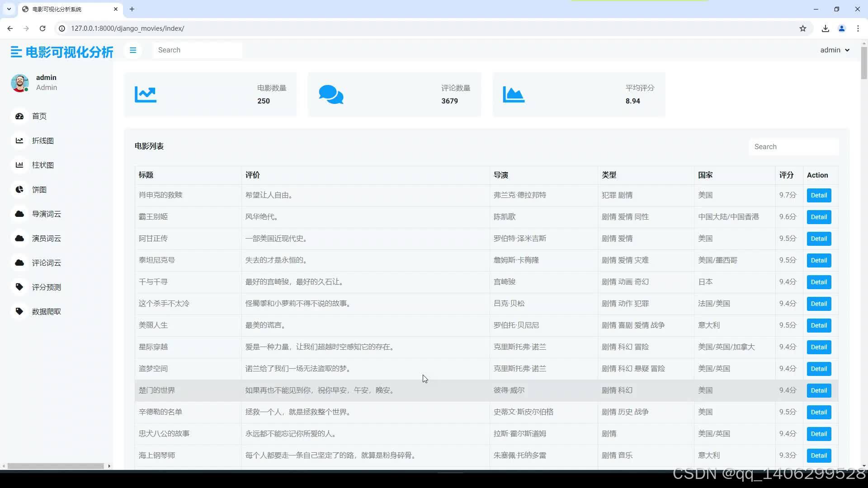
Task: Click the top navbar Search field
Action: point(197,50)
